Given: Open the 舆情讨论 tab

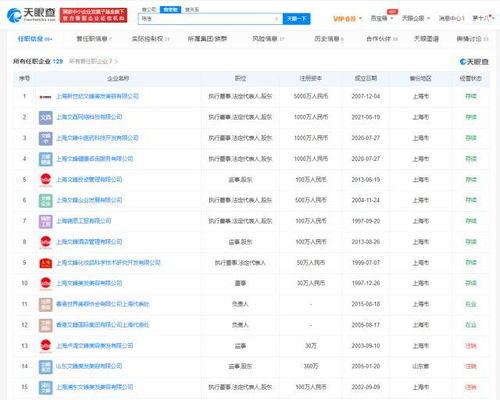Looking at the screenshot, I should [x=472, y=39].
